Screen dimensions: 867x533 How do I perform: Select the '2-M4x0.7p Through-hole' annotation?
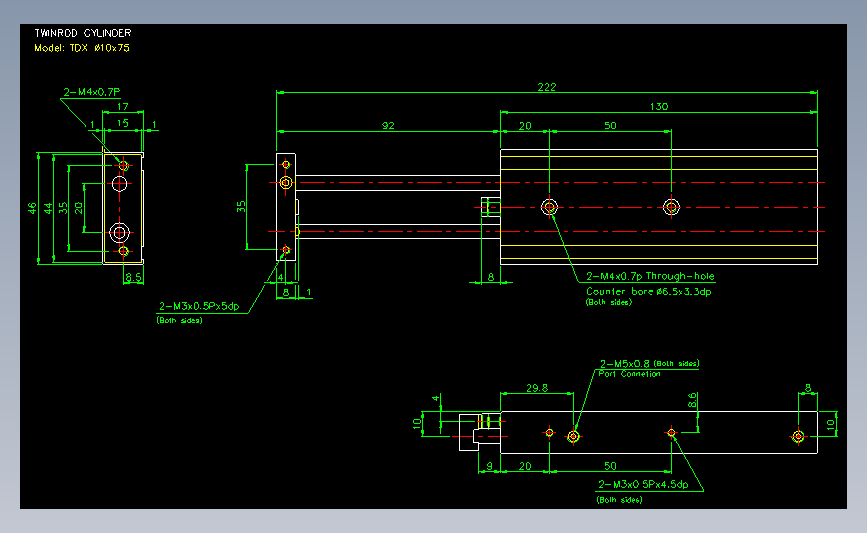650,276
